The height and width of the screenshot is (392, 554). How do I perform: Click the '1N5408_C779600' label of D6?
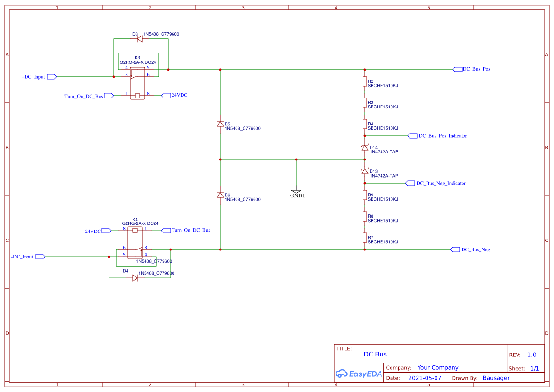[243, 199]
